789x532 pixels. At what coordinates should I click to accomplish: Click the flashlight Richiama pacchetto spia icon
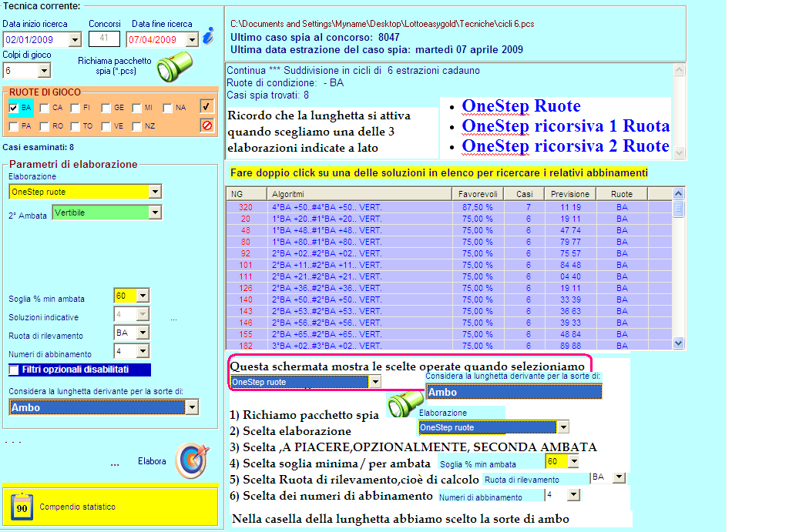(x=175, y=66)
